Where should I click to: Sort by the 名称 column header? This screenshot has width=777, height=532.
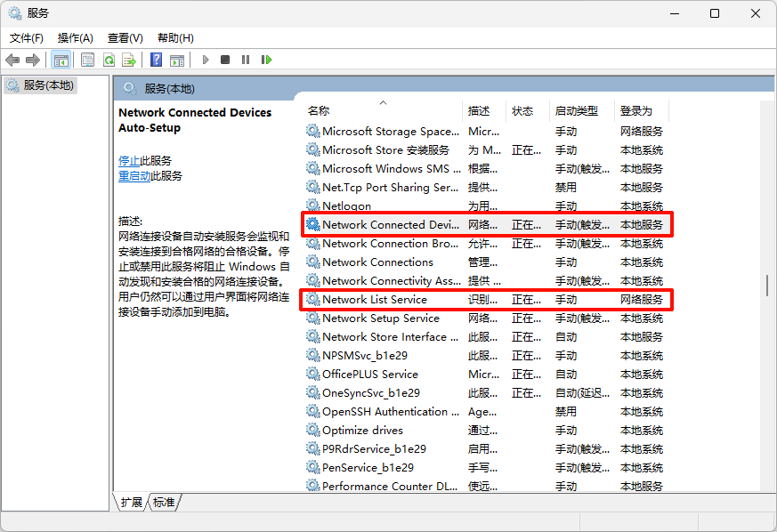coord(383,110)
